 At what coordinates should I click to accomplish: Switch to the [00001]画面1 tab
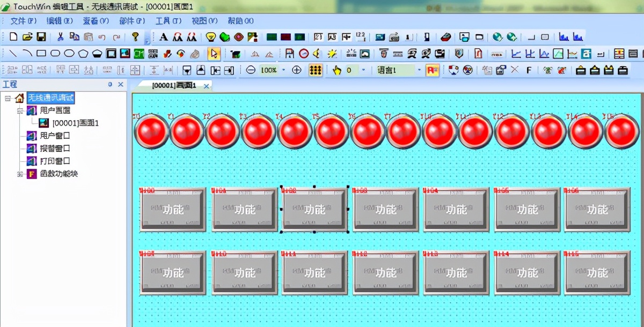(173, 85)
